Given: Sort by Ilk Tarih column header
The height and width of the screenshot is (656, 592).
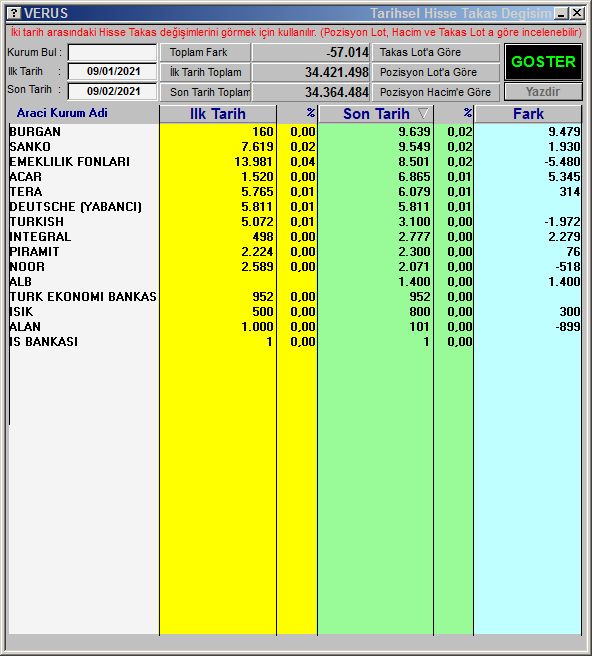Looking at the screenshot, I should [x=218, y=114].
